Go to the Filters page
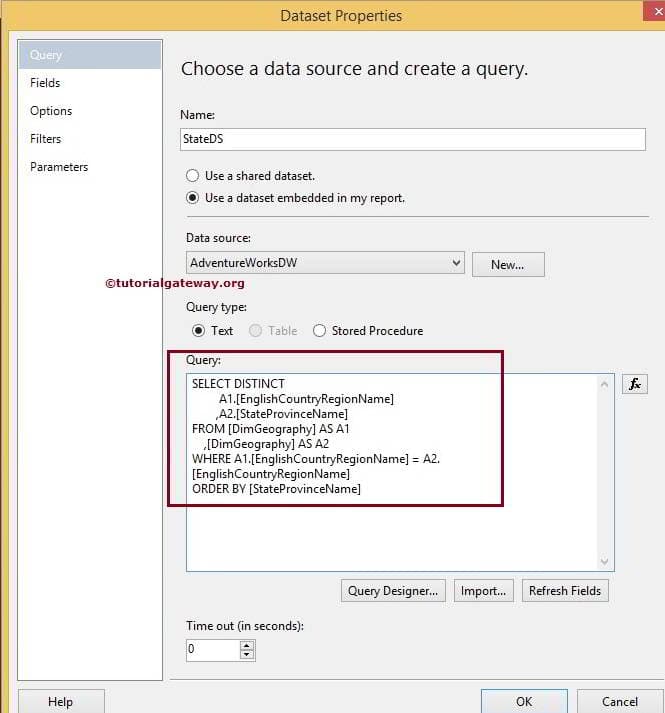The image size is (665, 713). (x=45, y=139)
